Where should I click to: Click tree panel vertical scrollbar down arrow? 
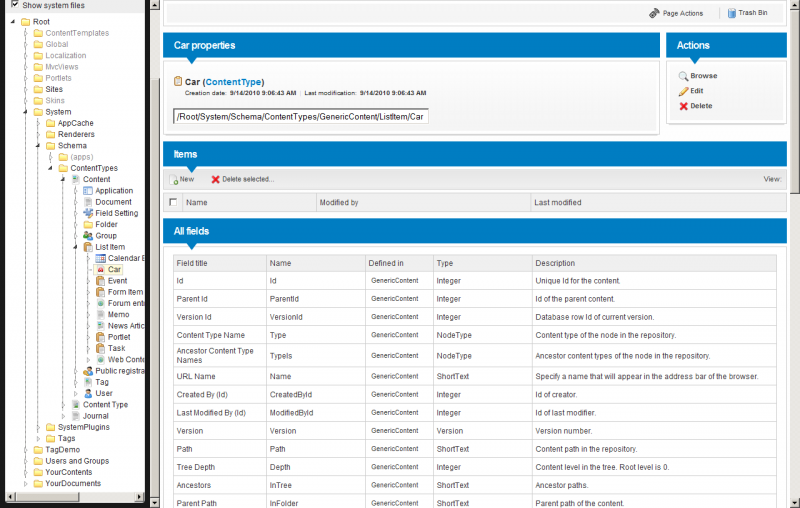(x=155, y=503)
